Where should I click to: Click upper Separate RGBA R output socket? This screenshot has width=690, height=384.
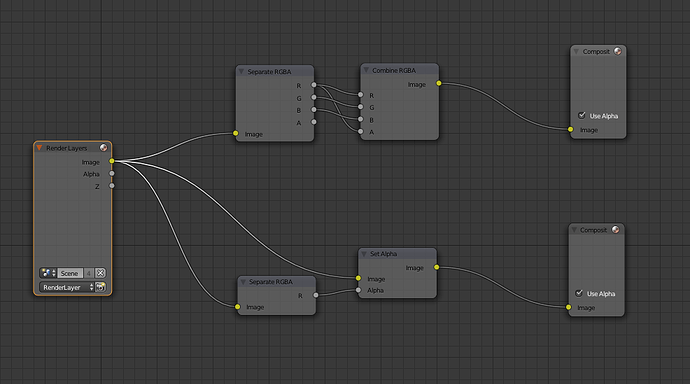pyautogui.click(x=314, y=85)
